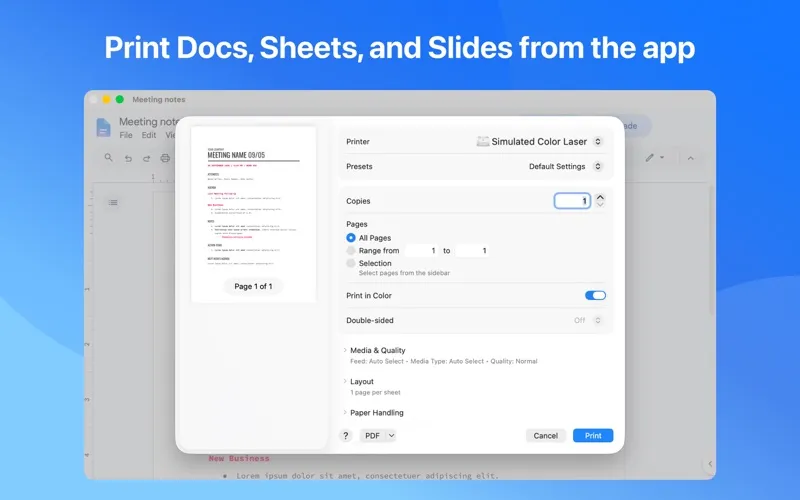Click the Page 1 of 1 label
This screenshot has width=800, height=500.
(253, 286)
